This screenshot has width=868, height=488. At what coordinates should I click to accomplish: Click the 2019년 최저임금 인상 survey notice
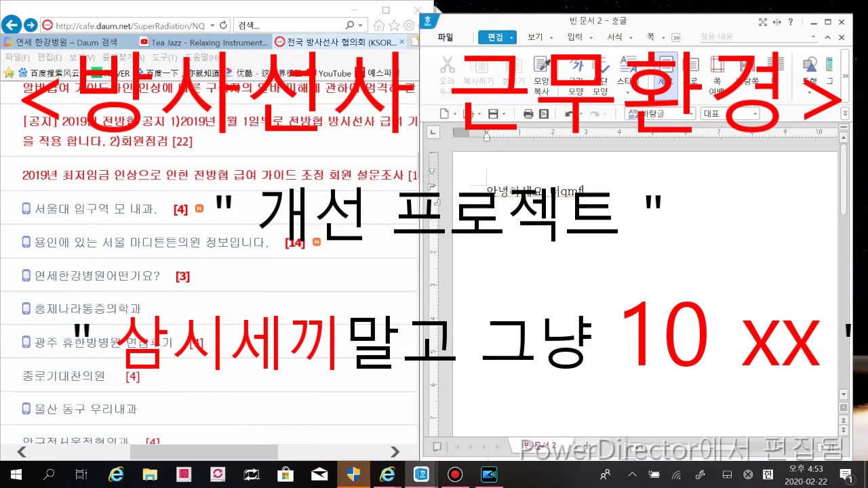click(x=220, y=175)
